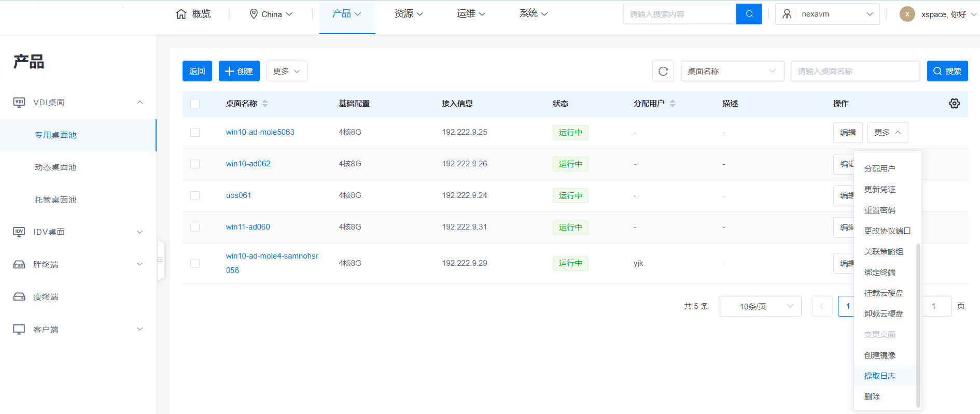
Task: Collapse the sidebar using the panel handle
Action: point(161,260)
